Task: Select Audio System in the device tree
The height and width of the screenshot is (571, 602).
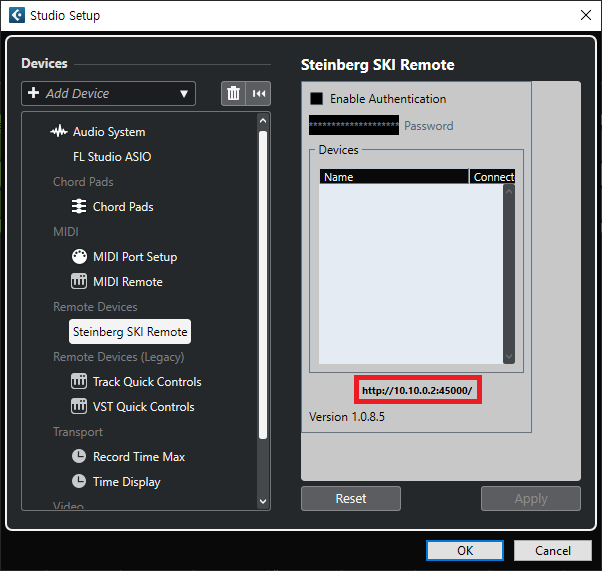Action: pyautogui.click(x=109, y=132)
